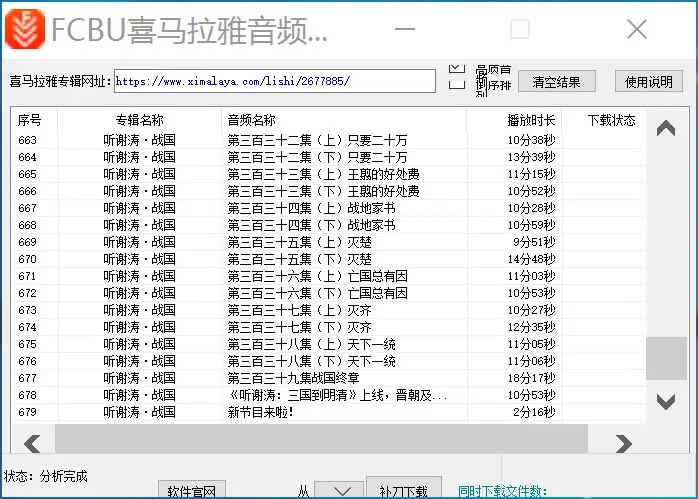Select row 666 第三百三十三集（下）王翦的好处费
Screen dimensions: 698x499
329,191
